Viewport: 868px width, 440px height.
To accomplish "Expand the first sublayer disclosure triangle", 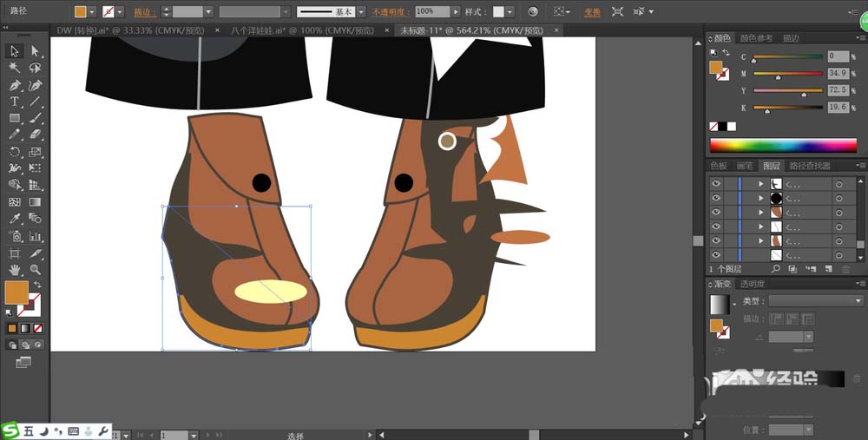I will pyautogui.click(x=761, y=184).
